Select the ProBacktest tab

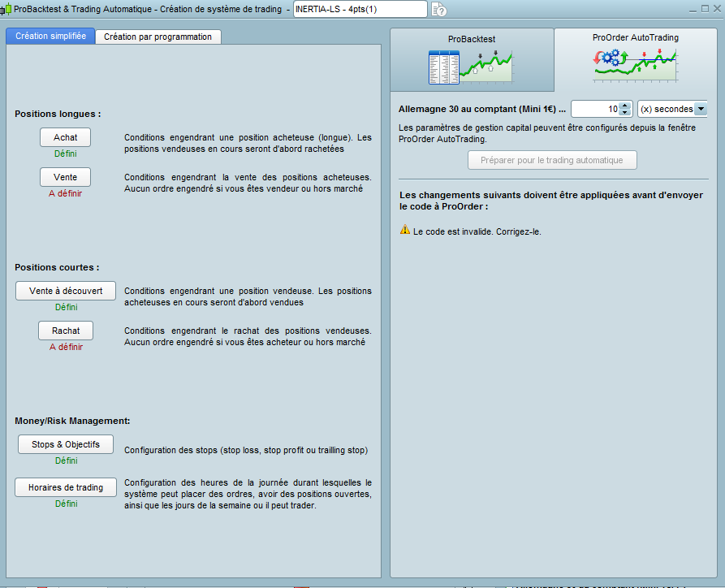(472, 59)
